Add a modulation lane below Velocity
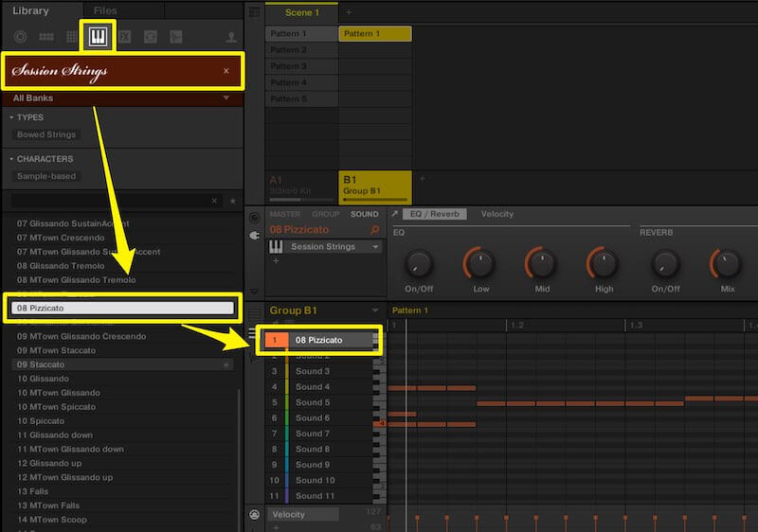 click(276, 527)
